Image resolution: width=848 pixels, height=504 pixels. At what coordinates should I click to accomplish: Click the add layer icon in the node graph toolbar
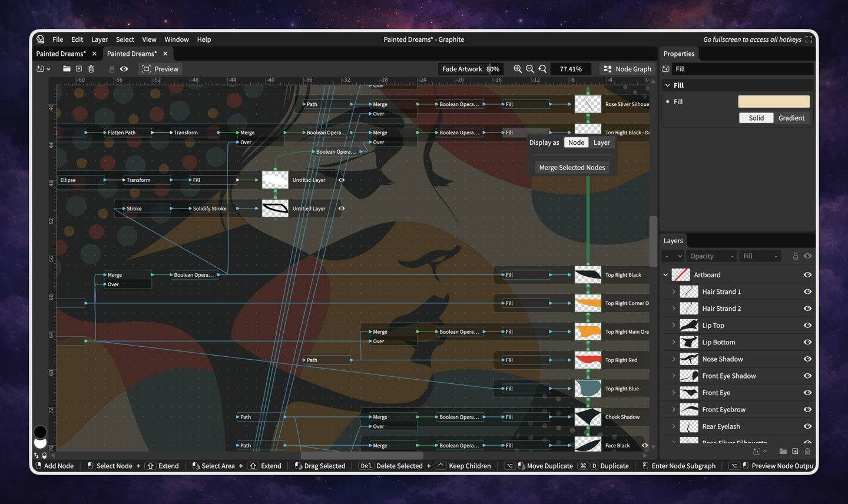[x=79, y=69]
